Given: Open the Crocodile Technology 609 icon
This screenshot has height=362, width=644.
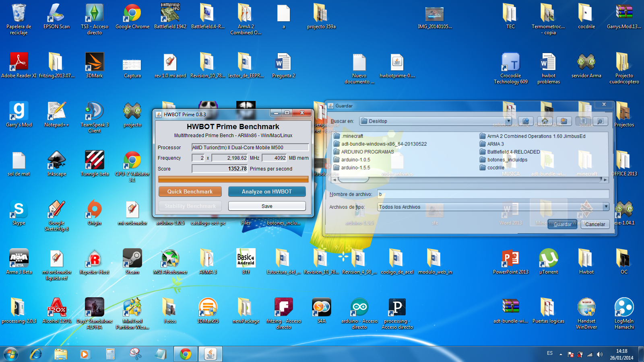Looking at the screenshot, I should (511, 68).
